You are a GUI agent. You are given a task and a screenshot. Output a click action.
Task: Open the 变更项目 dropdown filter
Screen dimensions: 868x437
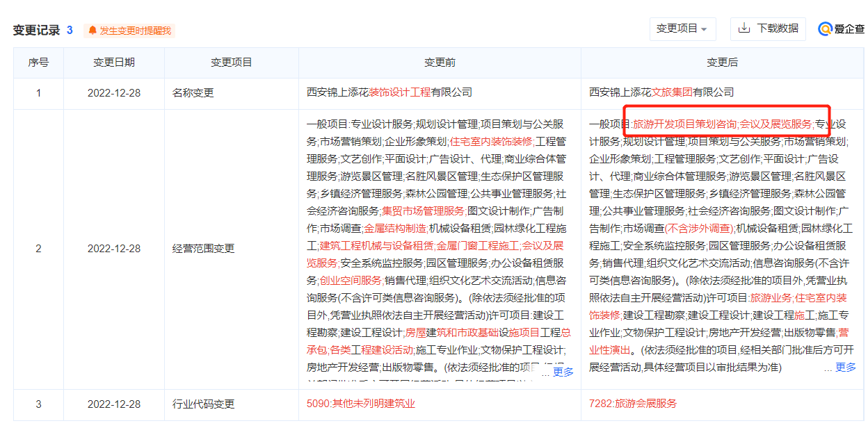(x=682, y=29)
